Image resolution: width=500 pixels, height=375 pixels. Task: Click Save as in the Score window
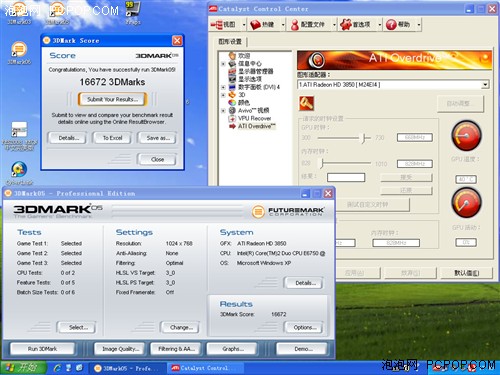click(158, 138)
